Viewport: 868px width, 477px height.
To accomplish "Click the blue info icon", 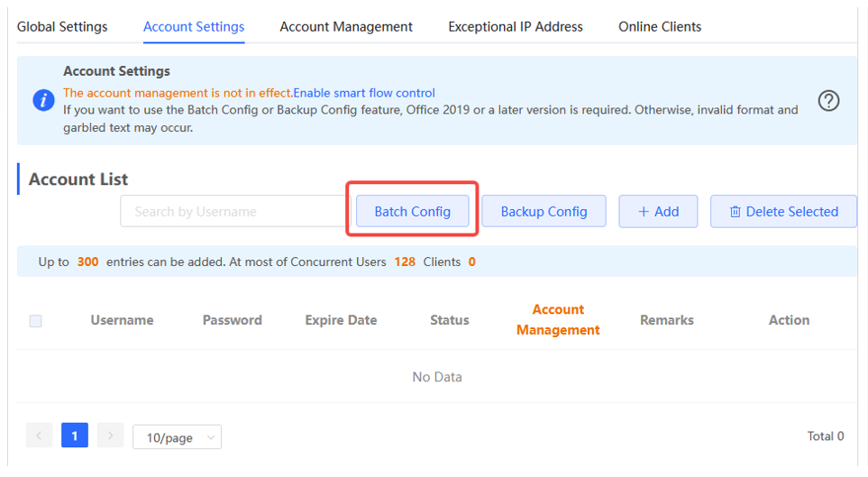I will 43,101.
